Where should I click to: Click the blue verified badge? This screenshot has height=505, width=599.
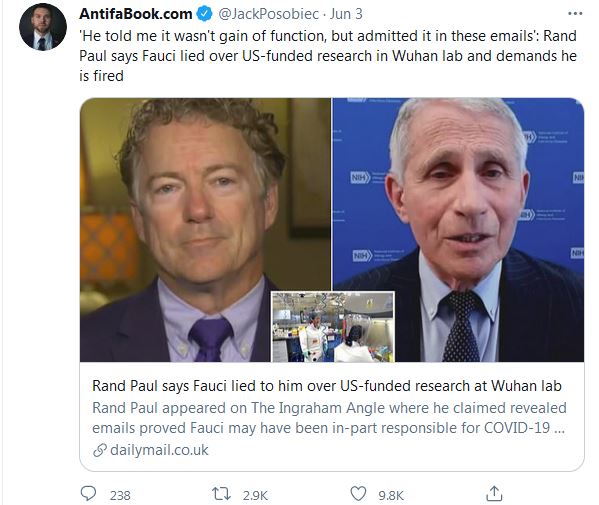click(204, 14)
